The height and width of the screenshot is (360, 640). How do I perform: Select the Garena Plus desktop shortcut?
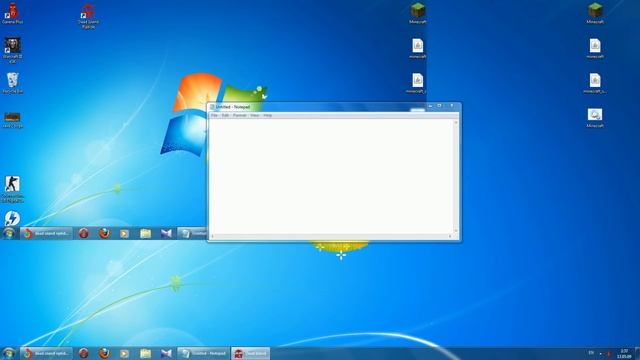[12, 13]
